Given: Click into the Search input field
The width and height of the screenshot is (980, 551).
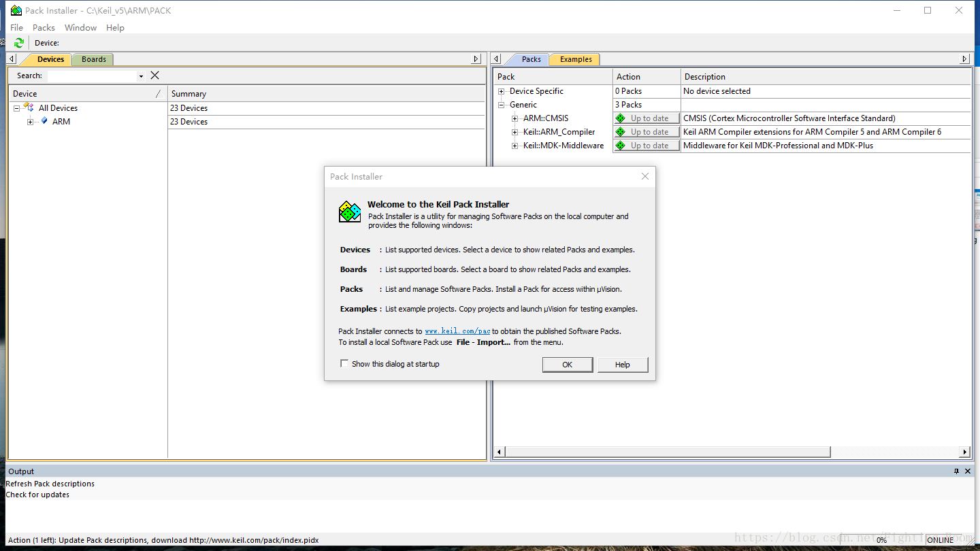Looking at the screenshot, I should click(92, 76).
